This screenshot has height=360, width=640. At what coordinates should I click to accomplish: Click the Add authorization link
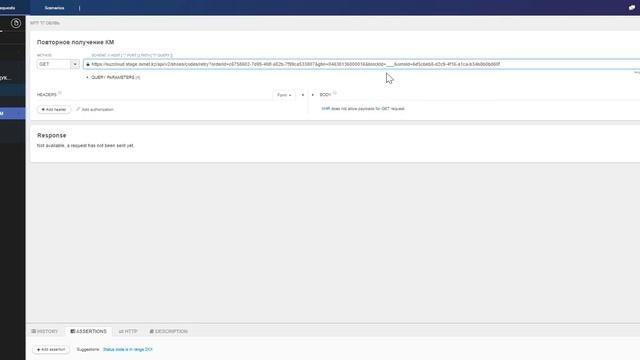point(95,109)
